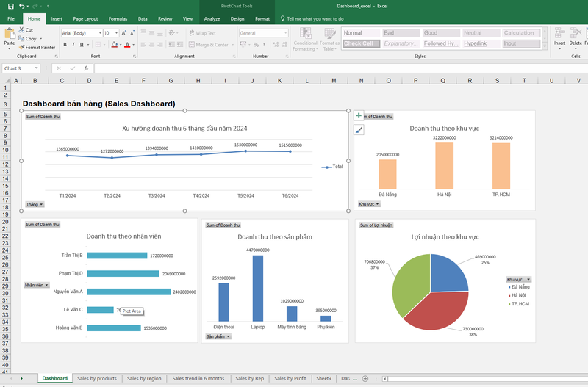The height and width of the screenshot is (387, 588).
Task: Open the Analyze ribbon tab
Action: 212,19
